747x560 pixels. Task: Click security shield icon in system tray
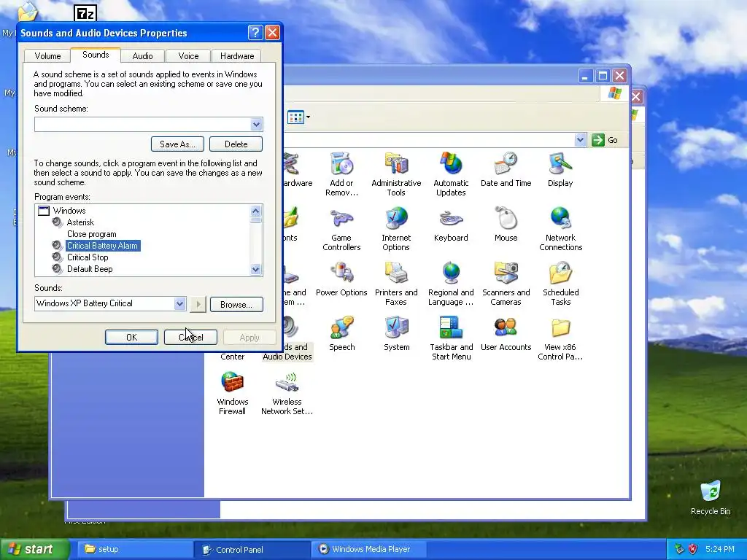[693, 549]
